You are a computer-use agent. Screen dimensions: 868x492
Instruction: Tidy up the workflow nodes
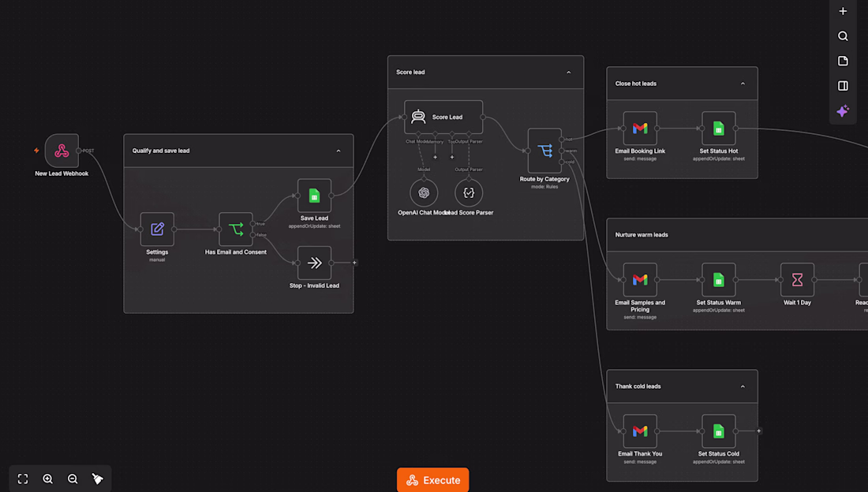click(x=97, y=479)
